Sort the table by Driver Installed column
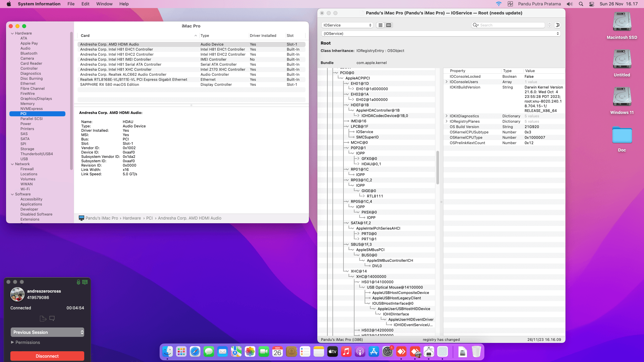 (267, 36)
